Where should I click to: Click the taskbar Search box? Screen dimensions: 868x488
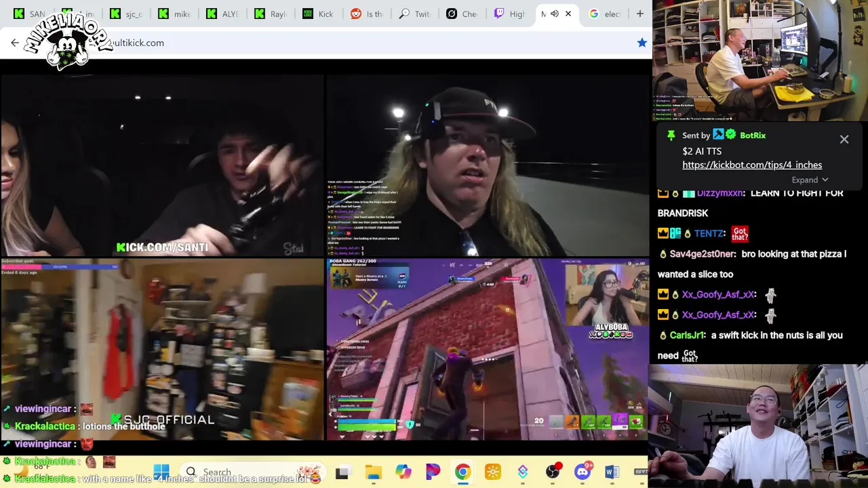[251, 472]
